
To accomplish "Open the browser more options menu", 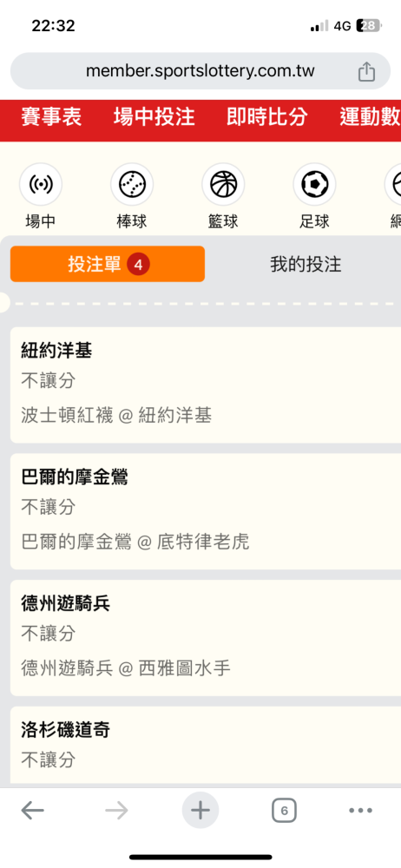I will coord(360,811).
